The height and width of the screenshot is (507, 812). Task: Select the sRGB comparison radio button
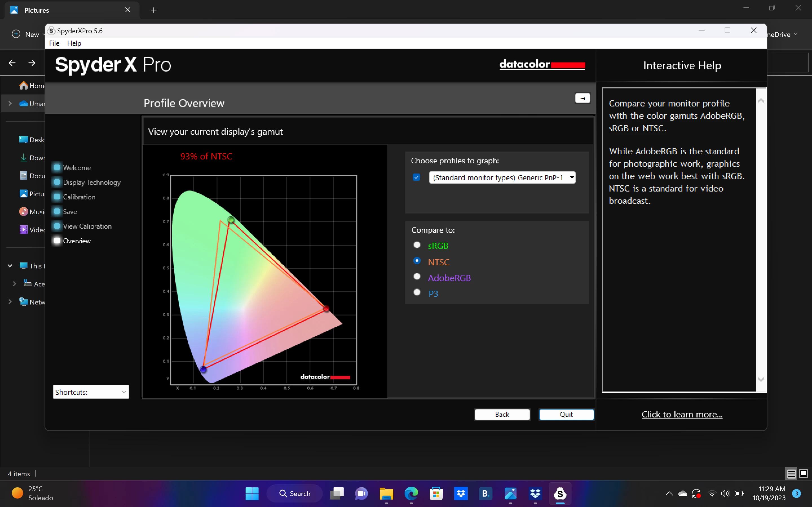click(x=417, y=245)
